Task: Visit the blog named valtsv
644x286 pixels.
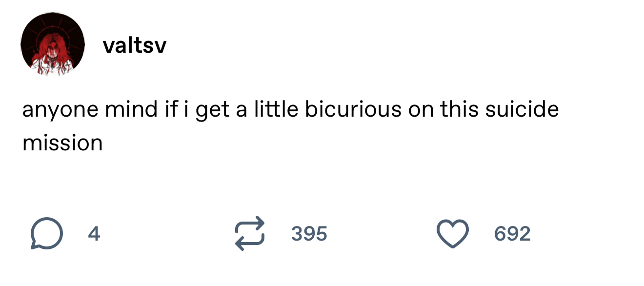Action: pos(135,46)
